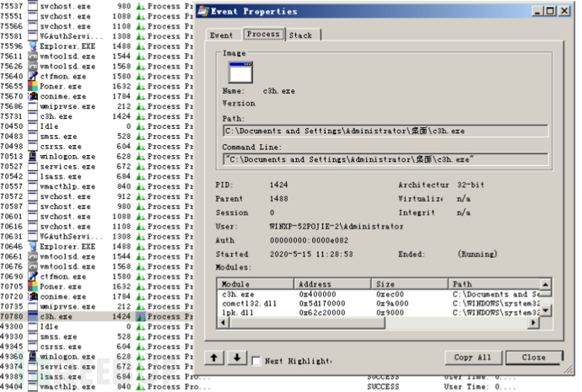Click the Close button in dialog

(533, 357)
